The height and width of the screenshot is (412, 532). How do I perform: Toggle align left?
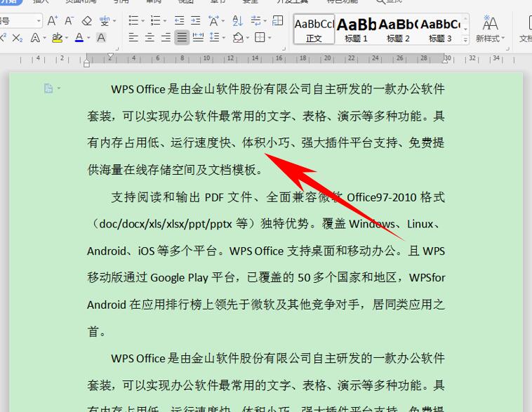[x=133, y=37]
